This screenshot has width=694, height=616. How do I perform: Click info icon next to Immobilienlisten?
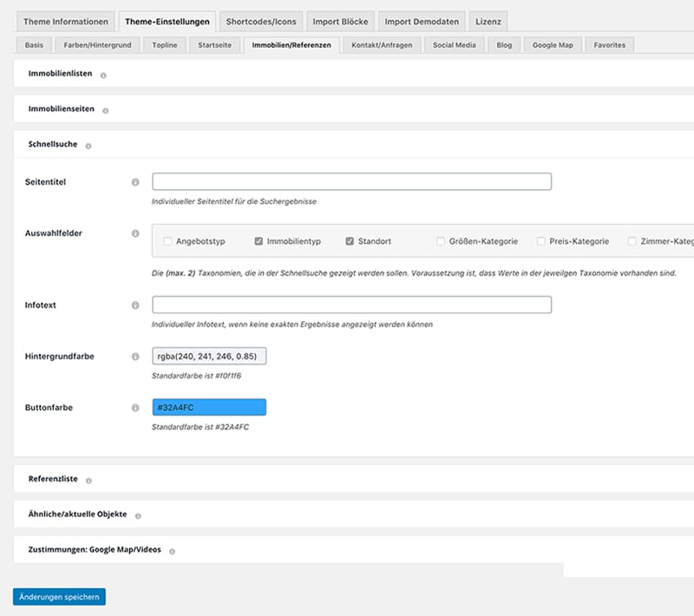coord(103,75)
